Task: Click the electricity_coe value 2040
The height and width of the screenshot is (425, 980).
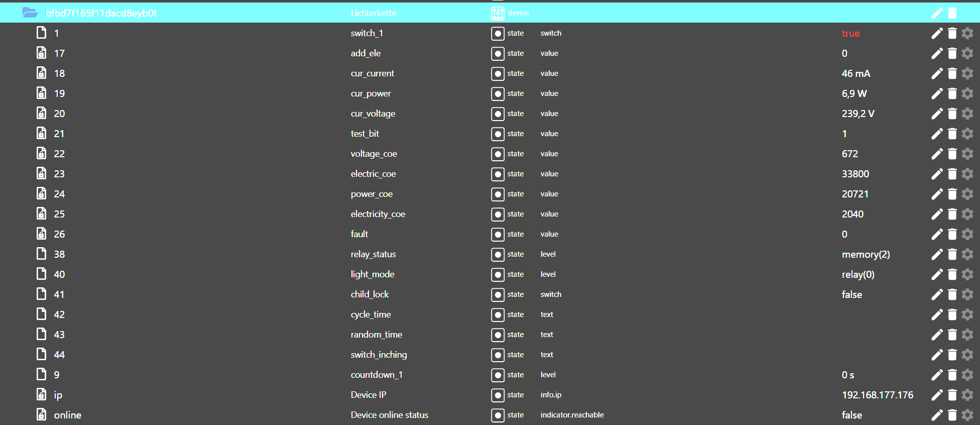Action: click(x=852, y=214)
